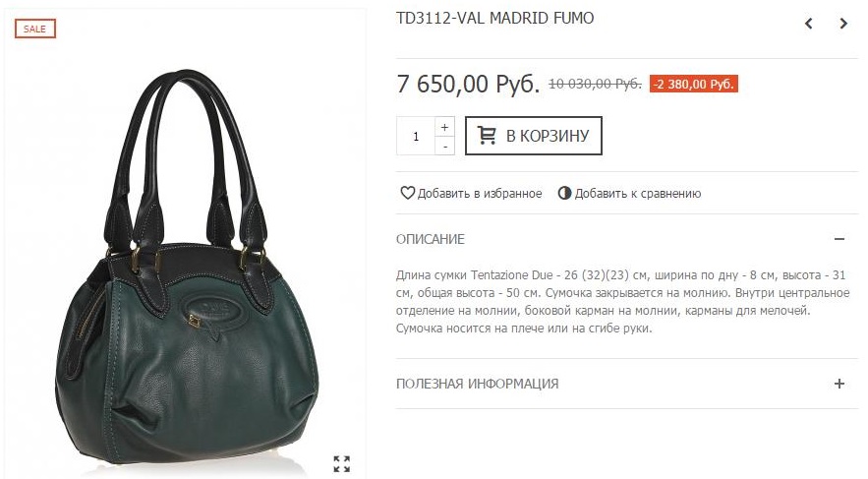Click the compare half-circle icon
868x479 pixels.
(564, 193)
